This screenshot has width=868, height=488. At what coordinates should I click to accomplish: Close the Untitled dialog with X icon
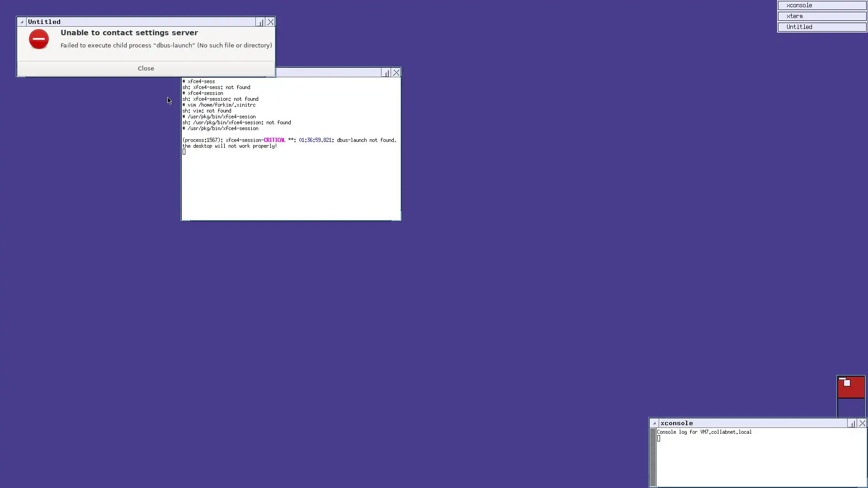click(x=270, y=22)
